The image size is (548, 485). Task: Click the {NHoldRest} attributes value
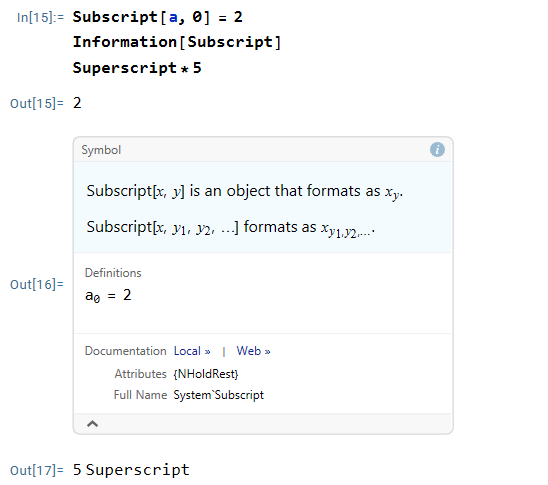click(x=206, y=374)
